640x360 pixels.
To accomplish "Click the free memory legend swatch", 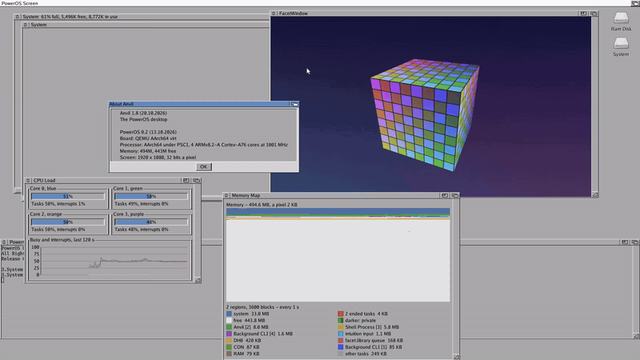I will [229, 320].
